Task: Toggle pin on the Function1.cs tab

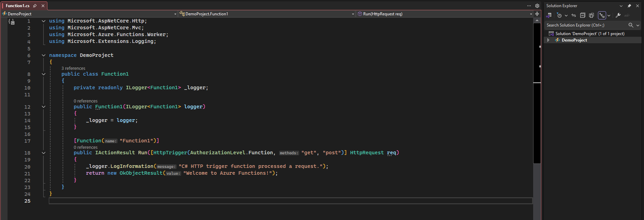Action: 35,6
